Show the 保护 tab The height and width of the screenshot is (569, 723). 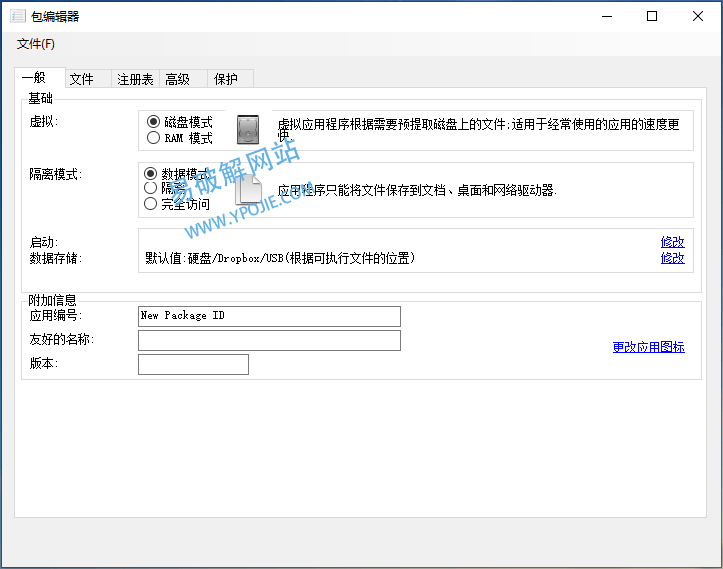(226, 79)
